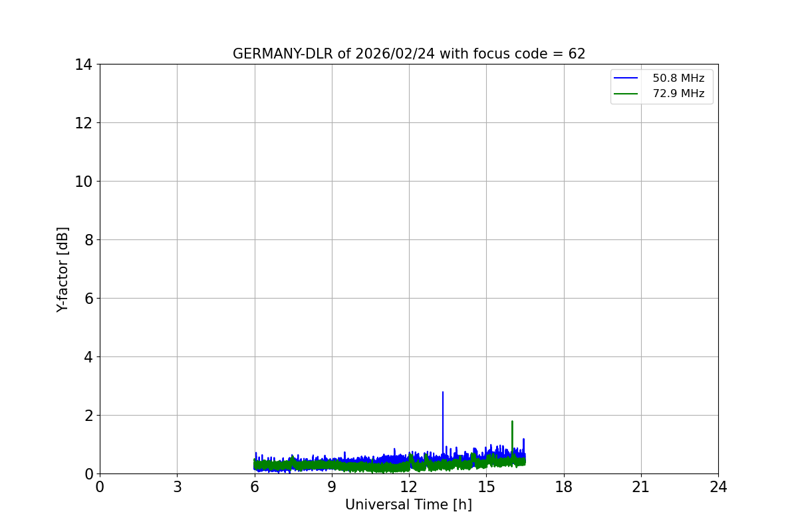Click the Universal Time [h] axis label
The width and height of the screenshot is (798, 532).
point(408,505)
